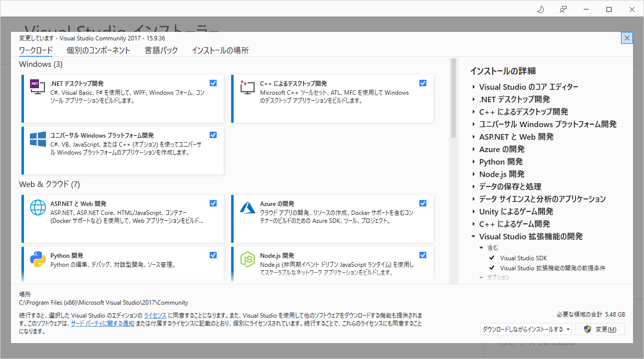The height and width of the screenshot is (359, 644).
Task: Click the C++ desktop development monitor icon
Action: (247, 87)
